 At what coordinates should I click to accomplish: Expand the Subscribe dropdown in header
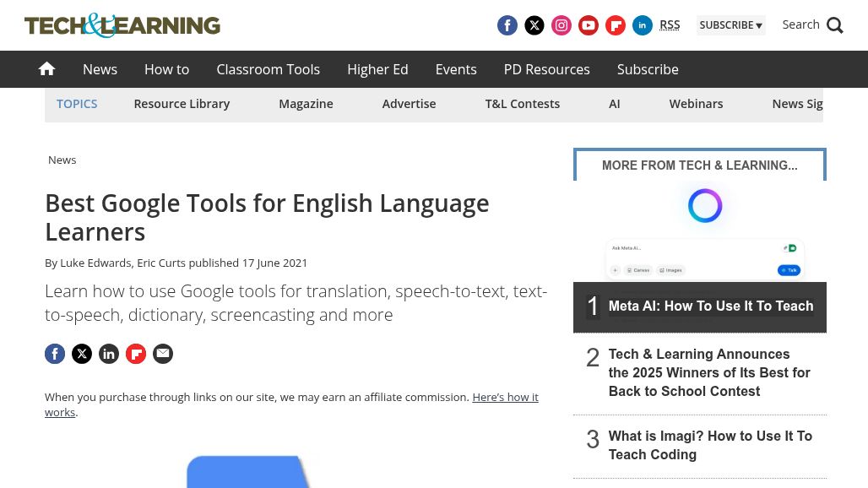730,25
